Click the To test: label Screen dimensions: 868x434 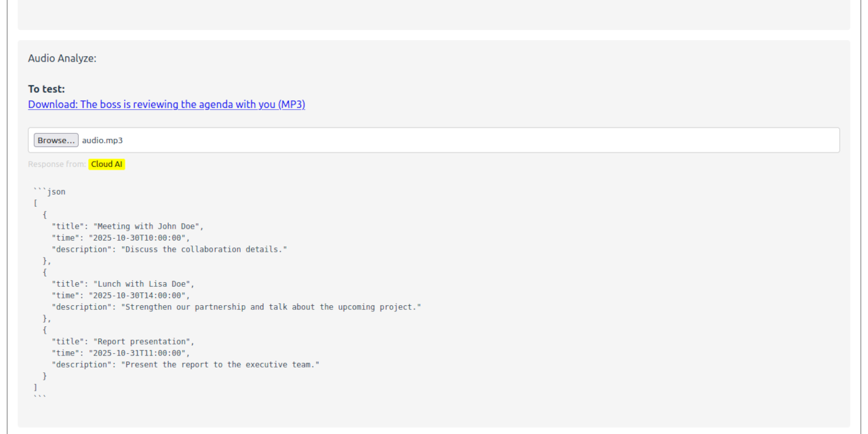click(x=47, y=89)
